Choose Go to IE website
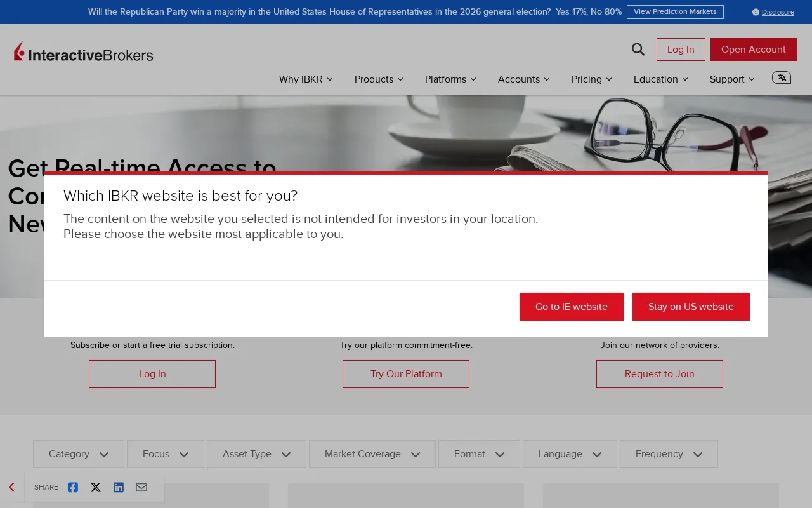The image size is (812, 508). pos(572,307)
